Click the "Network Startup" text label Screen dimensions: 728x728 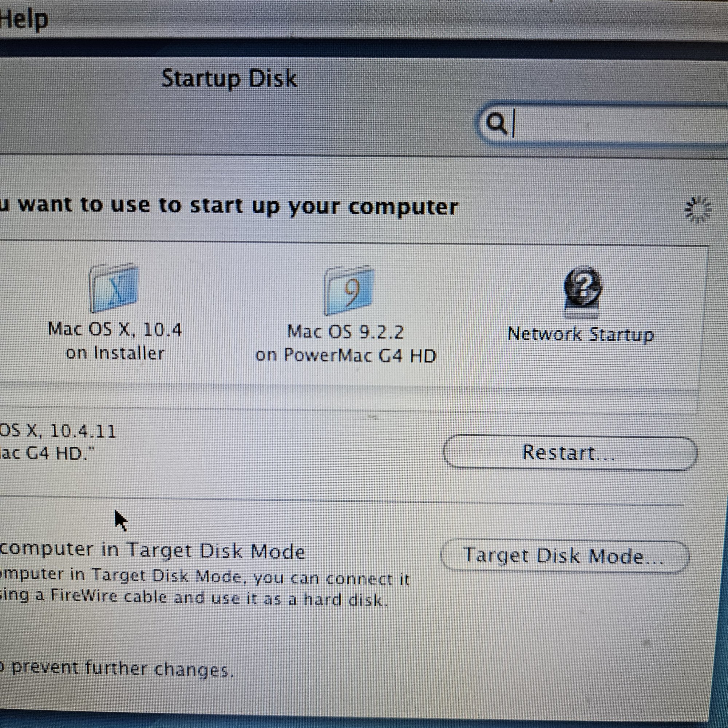click(581, 334)
